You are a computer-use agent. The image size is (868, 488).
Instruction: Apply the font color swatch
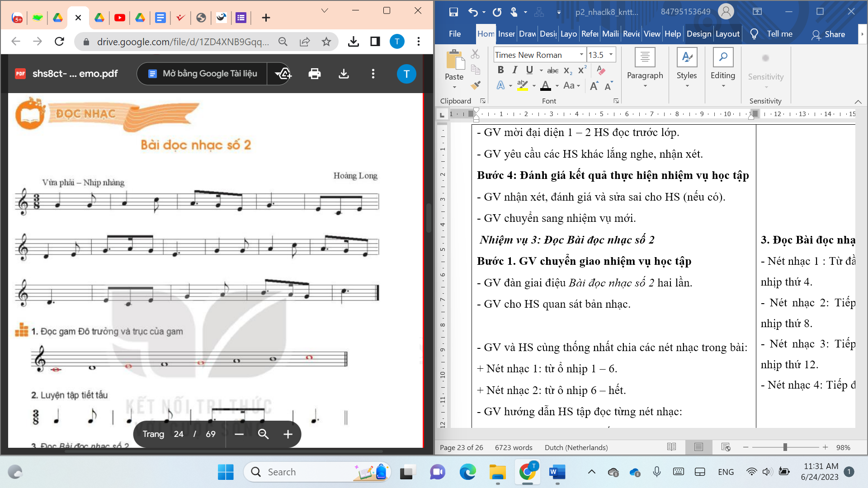(x=546, y=85)
